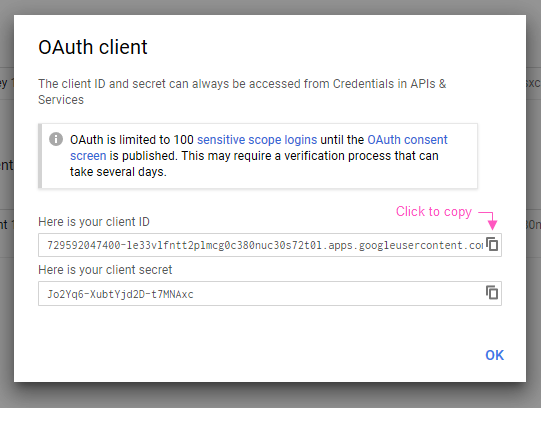Viewport: 541px width, 434px height.
Task: Click inside the client secret text field
Action: [x=262, y=294]
